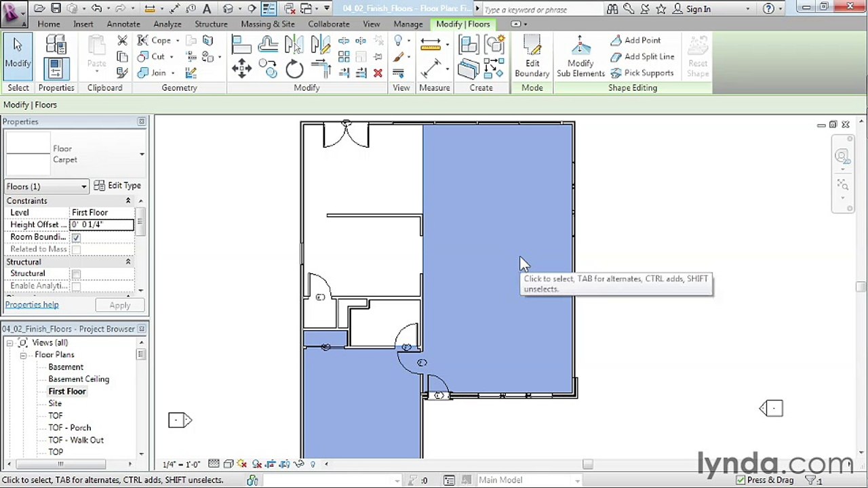Click the Edit Boundary tool
Screen dimensions: 868x488
tap(532, 57)
